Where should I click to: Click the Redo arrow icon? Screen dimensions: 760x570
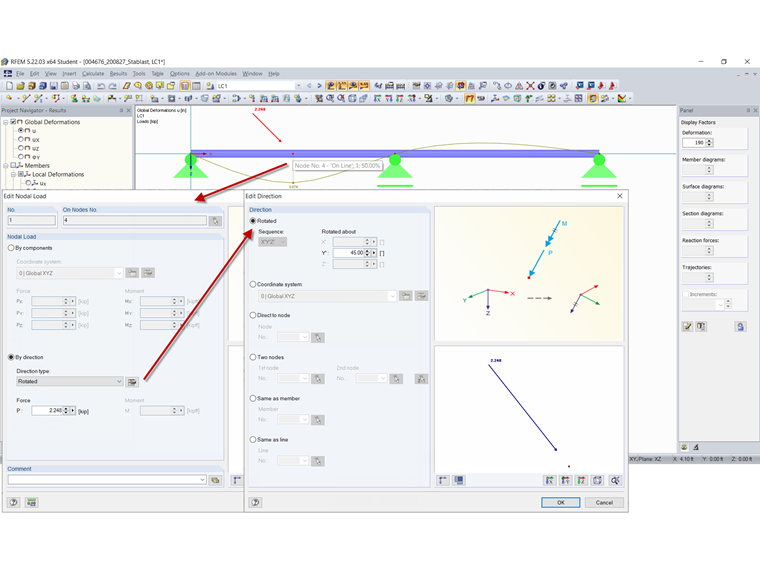click(112, 86)
